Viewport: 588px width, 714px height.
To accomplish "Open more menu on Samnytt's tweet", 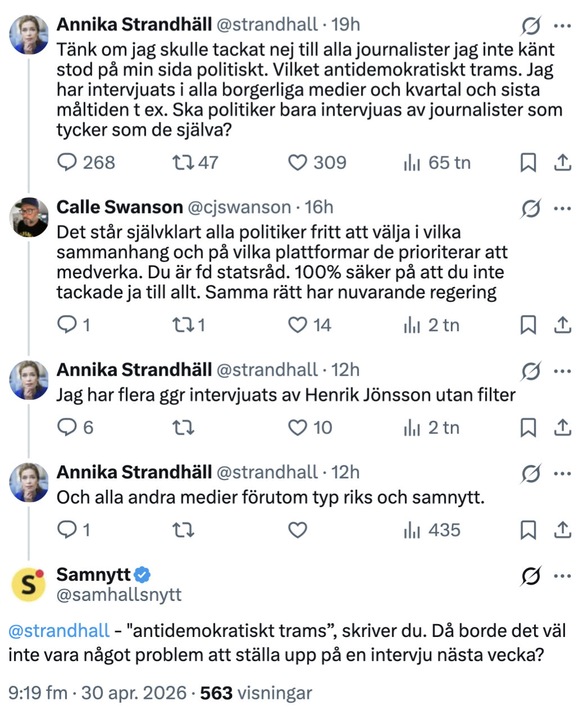I will coord(563,576).
